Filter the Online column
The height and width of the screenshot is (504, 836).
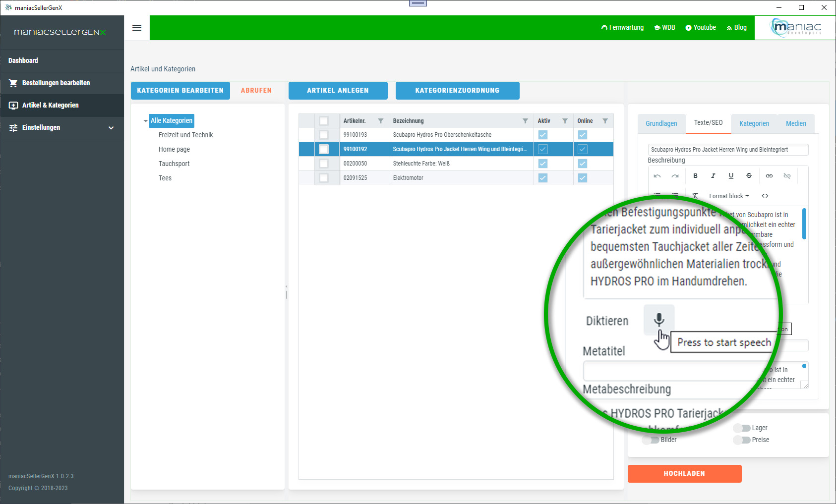point(605,121)
